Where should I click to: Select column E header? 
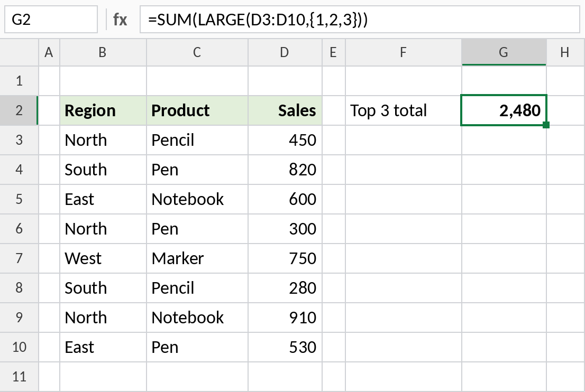(x=334, y=52)
